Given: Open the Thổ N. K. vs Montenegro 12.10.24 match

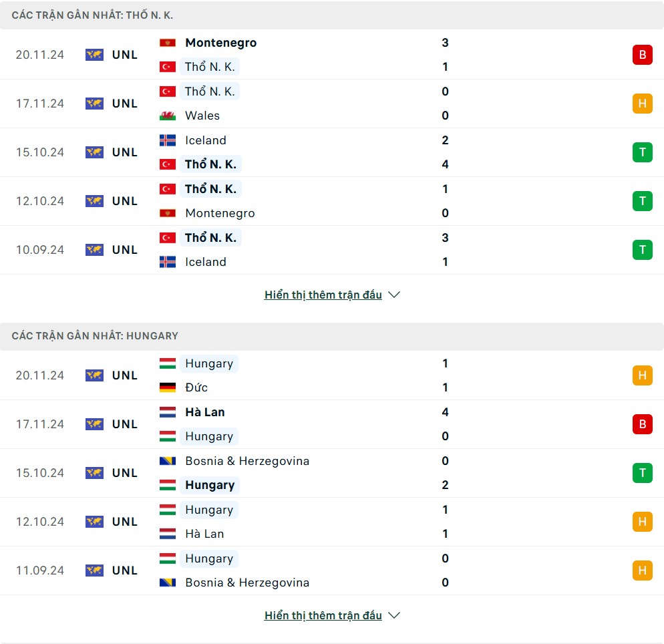Looking at the screenshot, I should 332,201.
